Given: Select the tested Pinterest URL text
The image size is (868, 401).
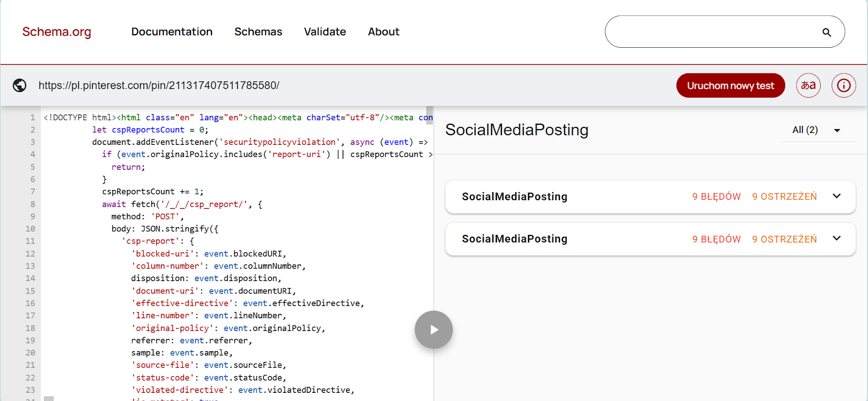Looking at the screenshot, I should click(x=159, y=85).
